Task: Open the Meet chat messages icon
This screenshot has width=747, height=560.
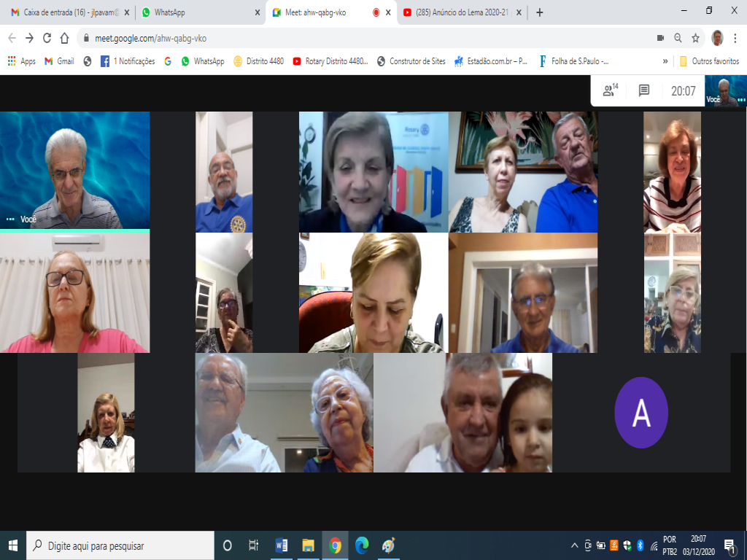Action: [x=644, y=90]
